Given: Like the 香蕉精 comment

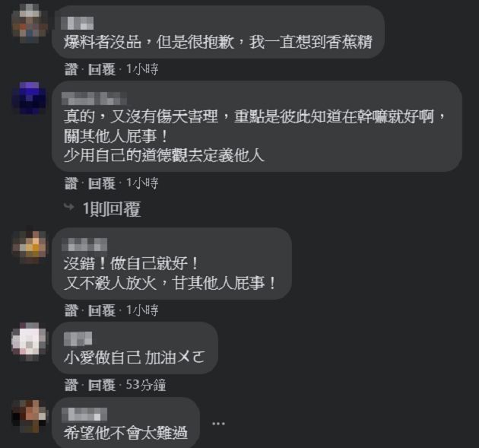Looking at the screenshot, I should point(71,69).
